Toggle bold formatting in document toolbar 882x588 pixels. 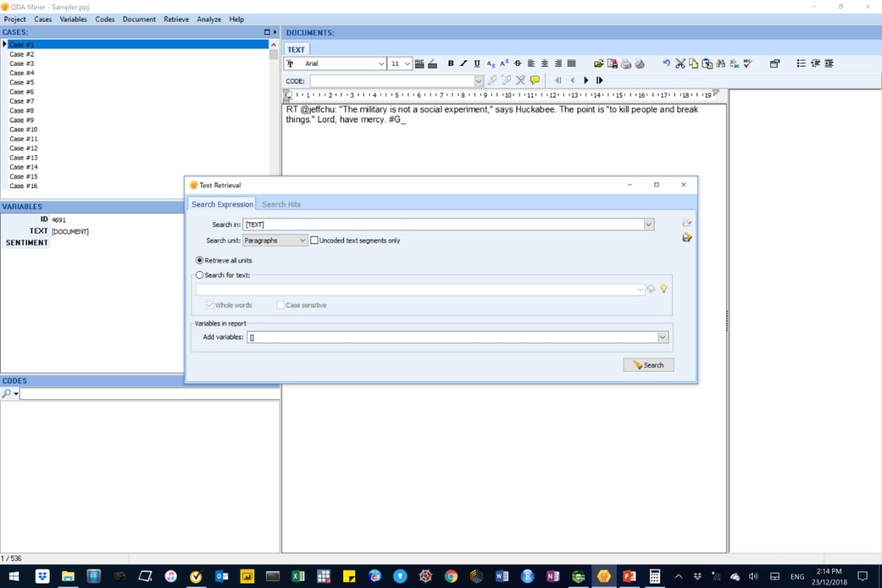coord(451,63)
